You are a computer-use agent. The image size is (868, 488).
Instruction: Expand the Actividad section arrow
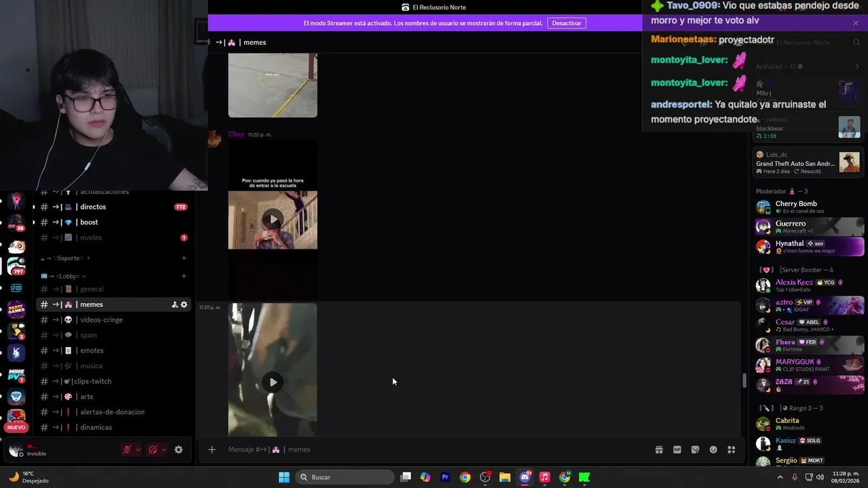857,66
